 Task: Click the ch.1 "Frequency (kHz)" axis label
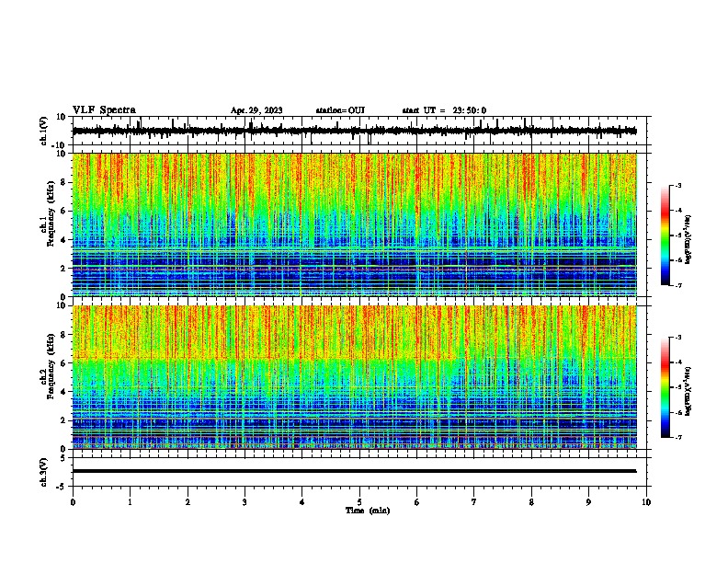pyautogui.click(x=51, y=213)
